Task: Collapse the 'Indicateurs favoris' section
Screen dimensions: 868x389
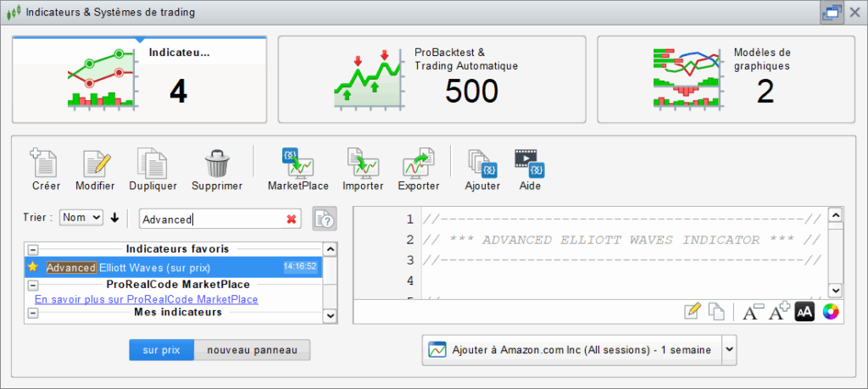Action: pyautogui.click(x=33, y=249)
